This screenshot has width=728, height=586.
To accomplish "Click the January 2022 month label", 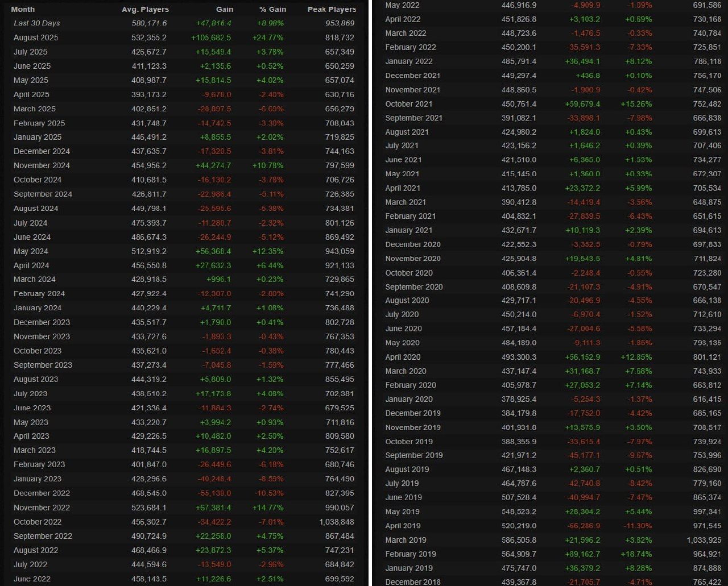I will click(x=408, y=61).
